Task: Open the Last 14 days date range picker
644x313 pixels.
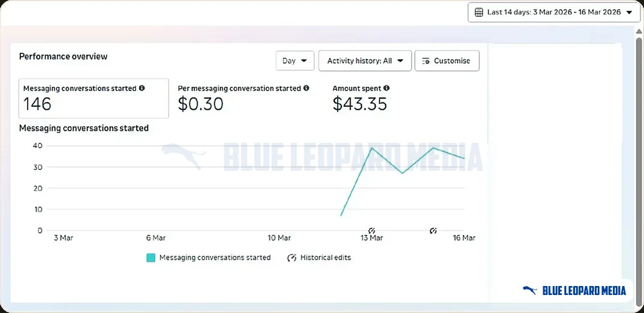Action: coord(553,13)
